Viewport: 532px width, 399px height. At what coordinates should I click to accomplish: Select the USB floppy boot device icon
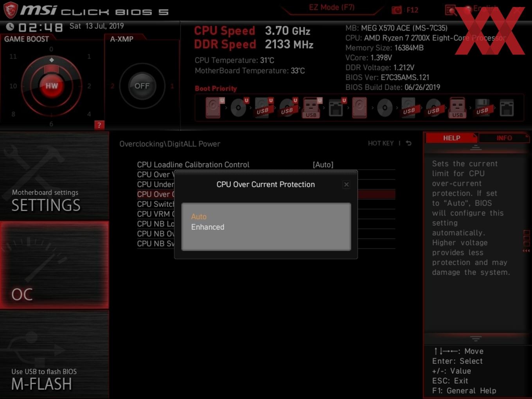(482, 108)
